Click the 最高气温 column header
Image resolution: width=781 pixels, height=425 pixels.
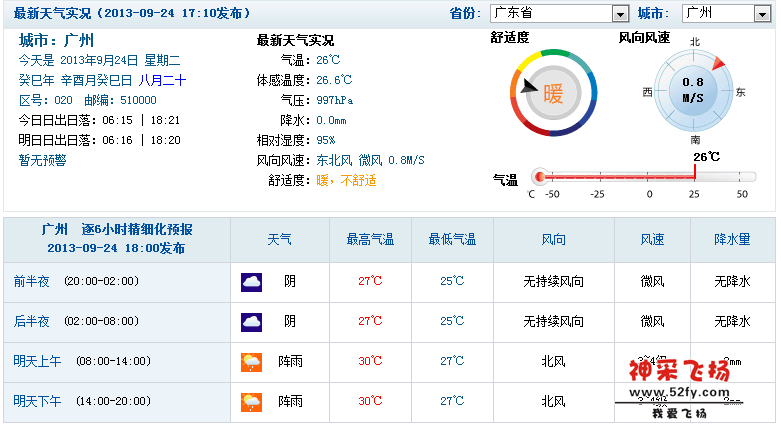(x=370, y=240)
